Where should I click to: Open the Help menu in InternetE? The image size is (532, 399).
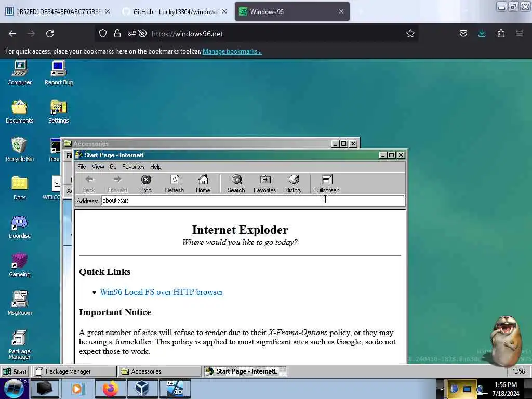(156, 167)
